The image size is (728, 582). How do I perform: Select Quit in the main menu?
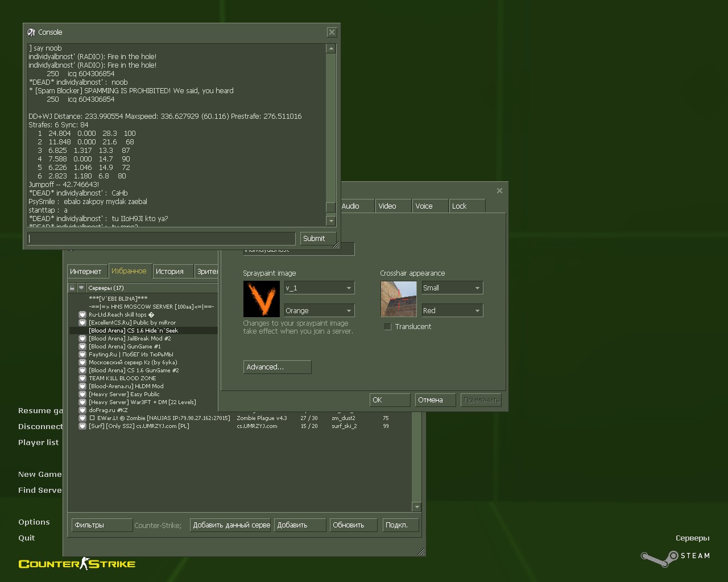coord(27,538)
